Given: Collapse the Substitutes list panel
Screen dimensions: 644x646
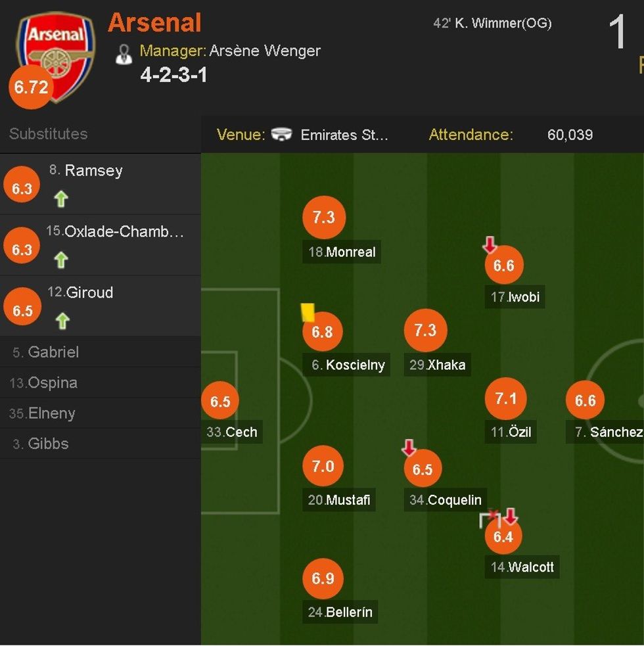Looking at the screenshot, I should click(x=48, y=134).
